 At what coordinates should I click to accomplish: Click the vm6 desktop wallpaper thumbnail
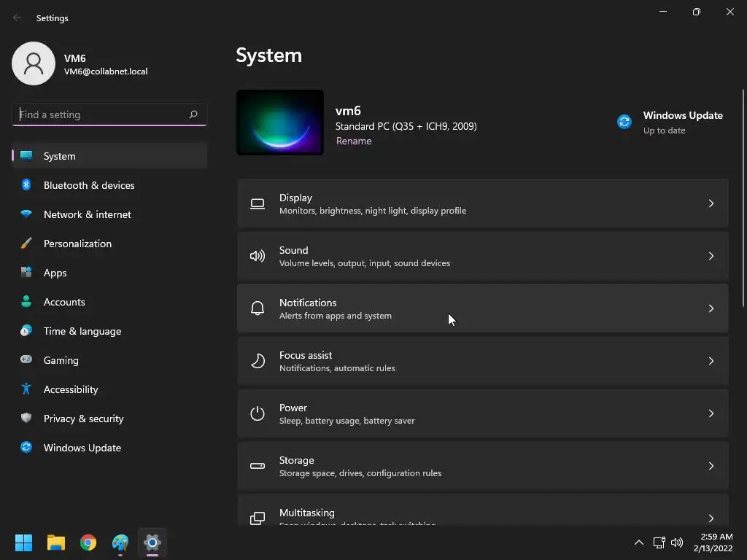pos(280,122)
